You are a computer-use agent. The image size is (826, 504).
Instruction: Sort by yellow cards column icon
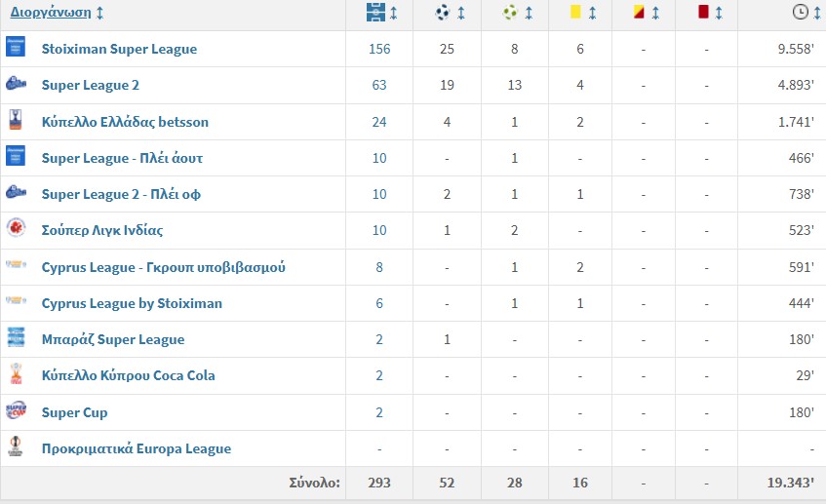(x=575, y=12)
